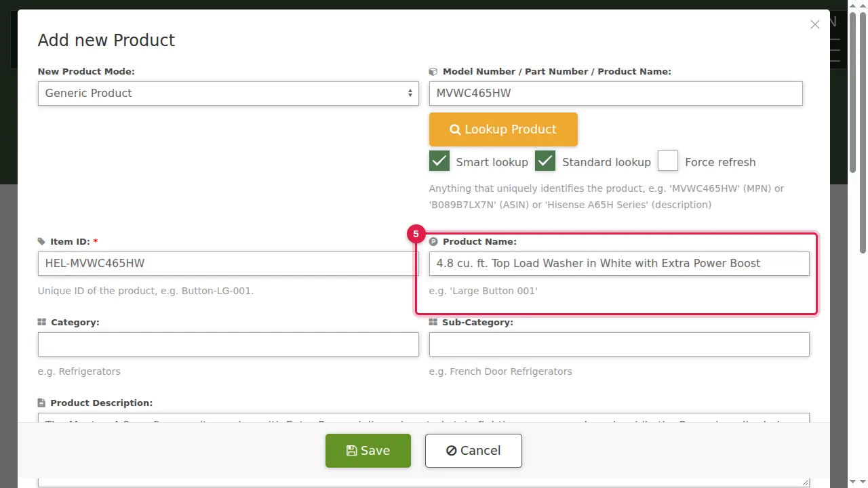The width and height of the screenshot is (868, 488).
Task: Click the Item ID input field
Action: (228, 264)
